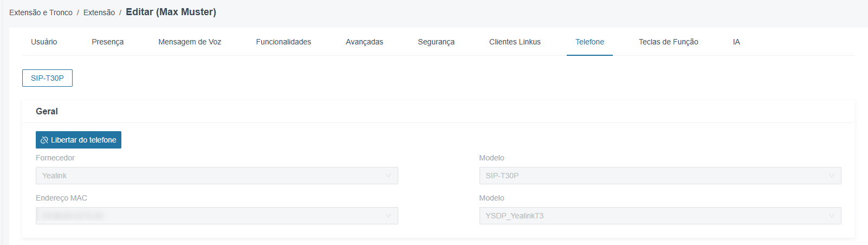Click the Extensão breadcrumb link

tap(99, 12)
